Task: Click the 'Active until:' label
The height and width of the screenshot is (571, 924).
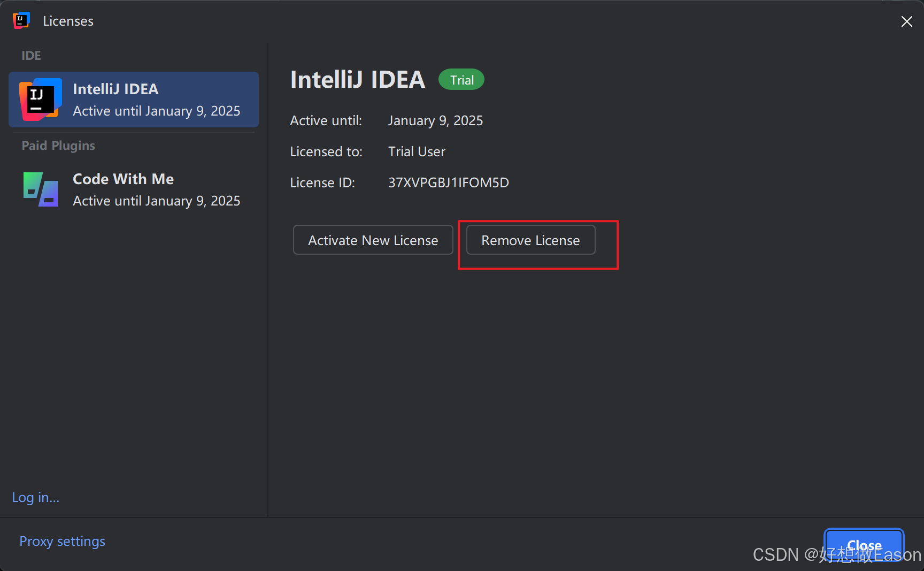Action: tap(326, 121)
